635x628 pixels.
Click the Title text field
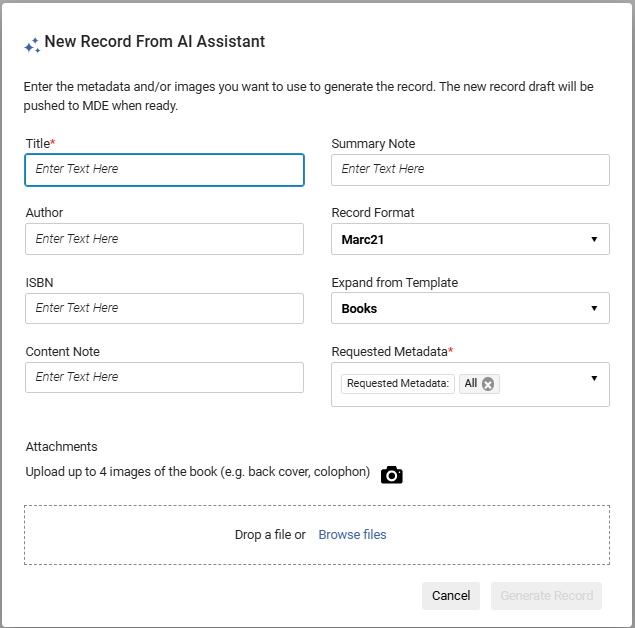pos(164,170)
